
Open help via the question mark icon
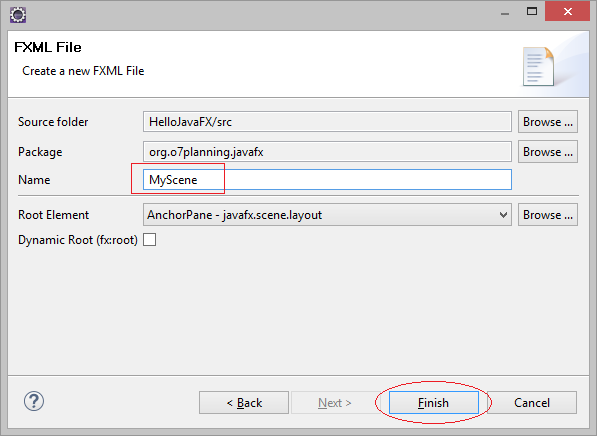point(34,401)
